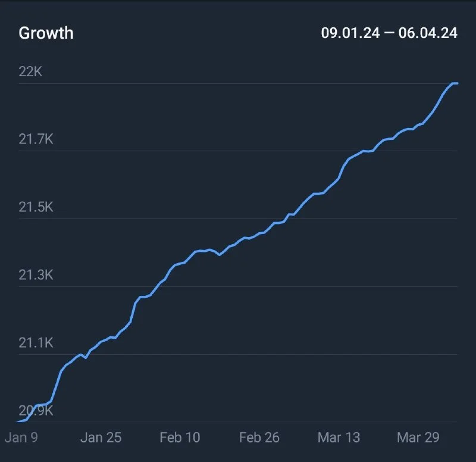This screenshot has width=476, height=462.
Task: Click the dash between the two range dates
Action: click(389, 33)
